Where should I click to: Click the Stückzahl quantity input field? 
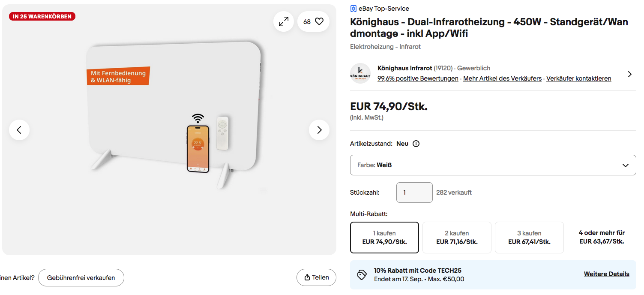(x=414, y=193)
